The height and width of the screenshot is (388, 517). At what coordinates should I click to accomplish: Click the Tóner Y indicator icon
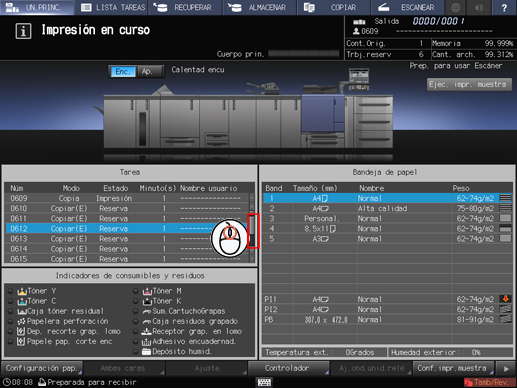click(22, 291)
